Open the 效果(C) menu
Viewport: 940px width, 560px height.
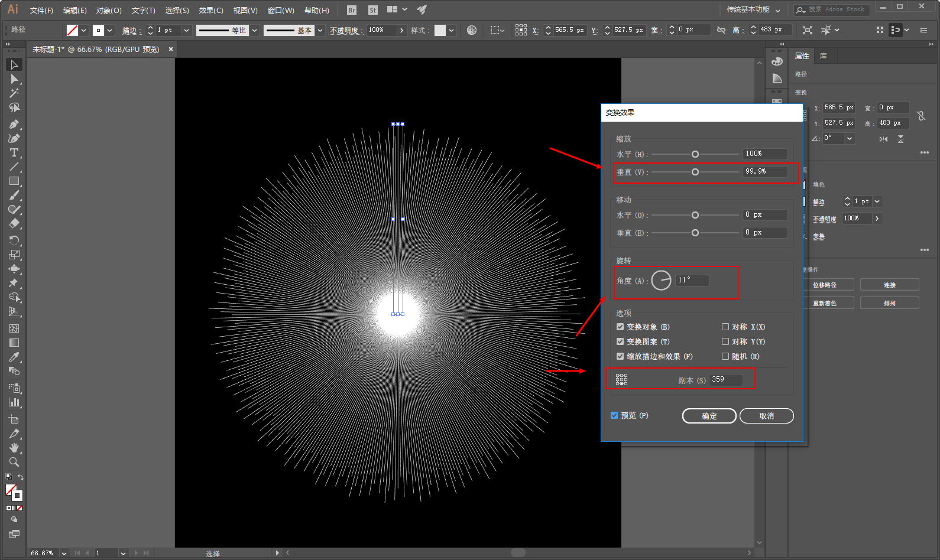(211, 10)
